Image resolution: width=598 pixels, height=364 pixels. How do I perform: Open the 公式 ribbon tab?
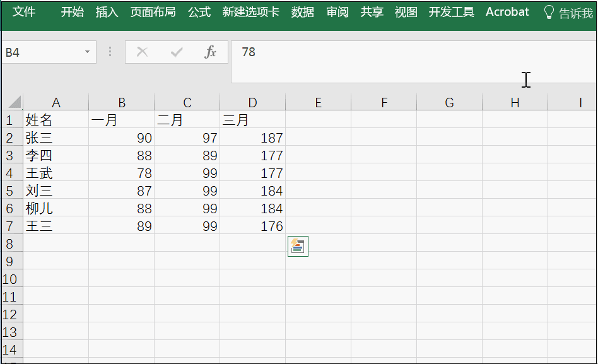[199, 12]
